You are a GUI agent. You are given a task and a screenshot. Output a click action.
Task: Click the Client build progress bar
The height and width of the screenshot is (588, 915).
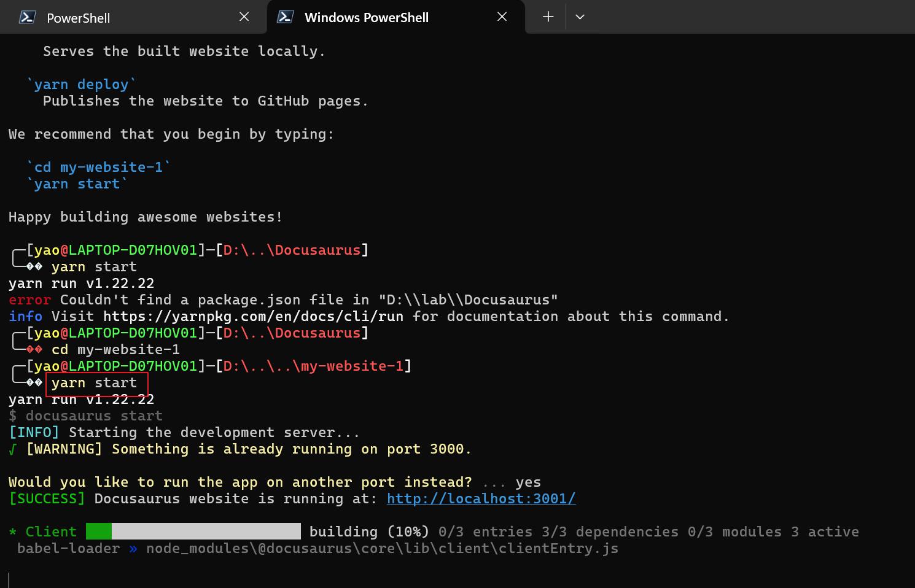click(x=193, y=531)
